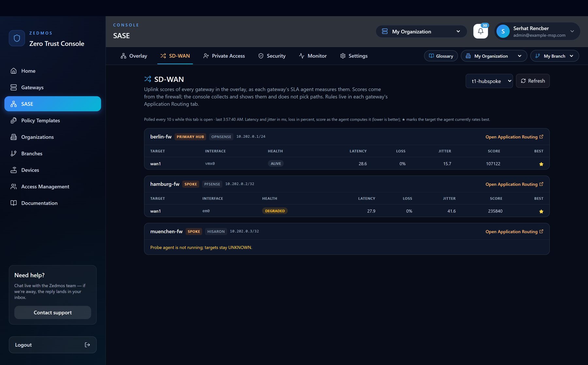Click the server icon in organization selector
This screenshot has height=365, width=588.
(385, 31)
